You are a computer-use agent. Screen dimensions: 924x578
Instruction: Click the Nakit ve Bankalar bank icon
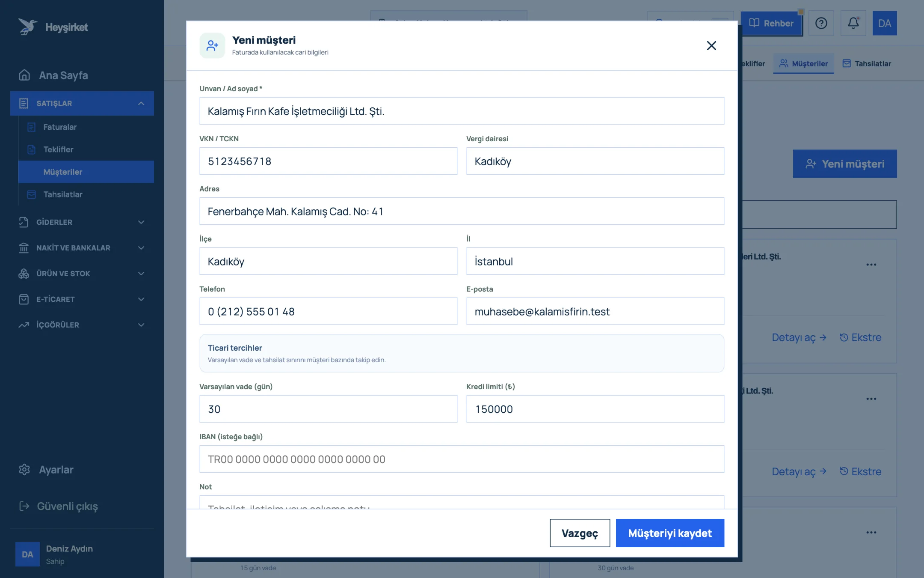coord(24,248)
